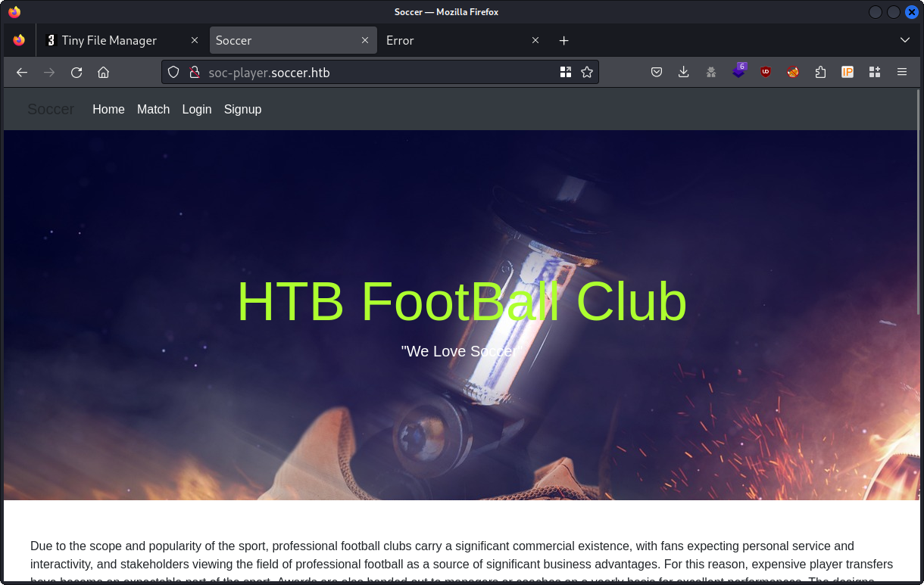Open the Match navigation link

pos(153,110)
